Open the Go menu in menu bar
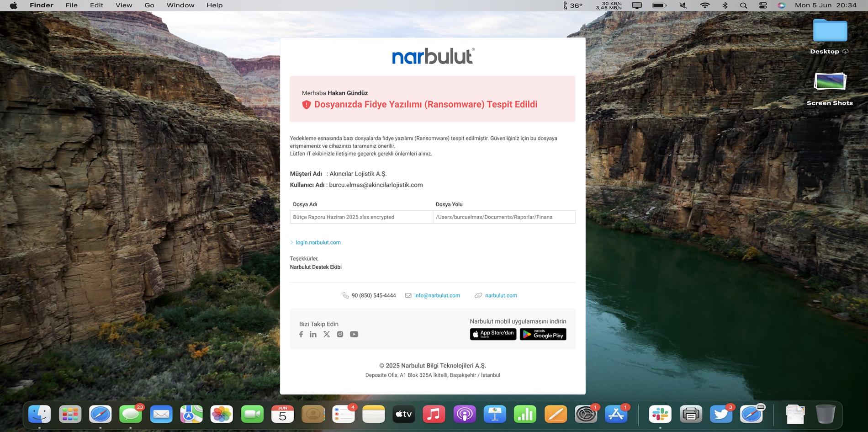Screen dimensions: 868x432 [x=149, y=5]
